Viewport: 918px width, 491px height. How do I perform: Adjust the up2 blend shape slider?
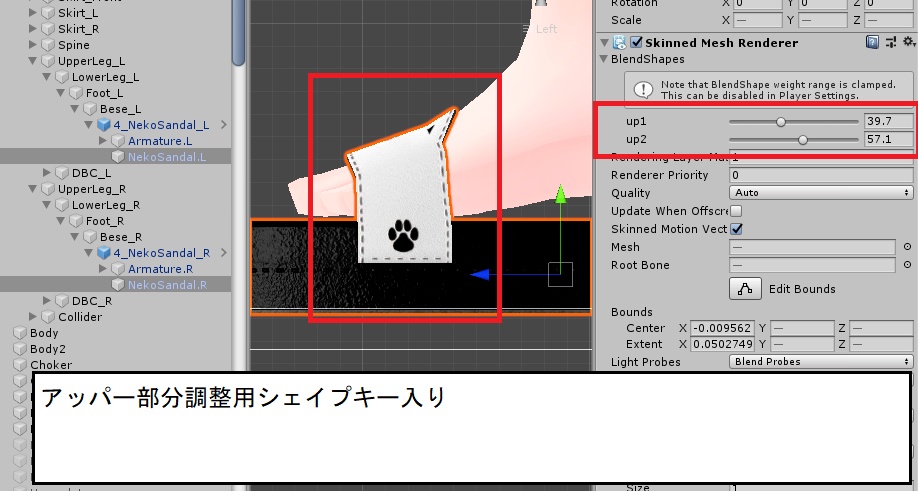point(793,140)
